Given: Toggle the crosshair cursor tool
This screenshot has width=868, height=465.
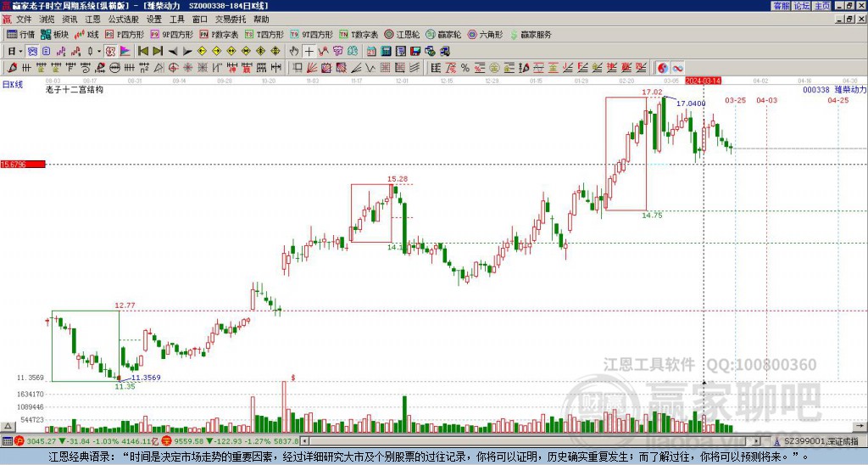Looking at the screenshot, I should tap(309, 51).
